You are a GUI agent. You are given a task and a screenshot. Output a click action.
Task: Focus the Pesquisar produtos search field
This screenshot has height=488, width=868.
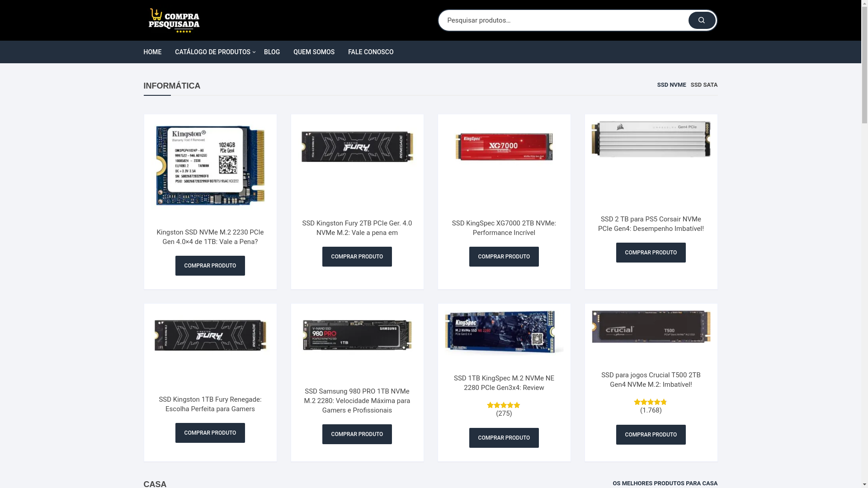[x=563, y=20]
